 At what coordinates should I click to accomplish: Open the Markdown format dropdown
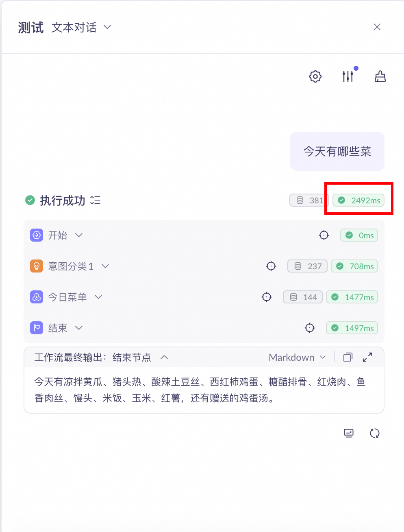pos(298,357)
